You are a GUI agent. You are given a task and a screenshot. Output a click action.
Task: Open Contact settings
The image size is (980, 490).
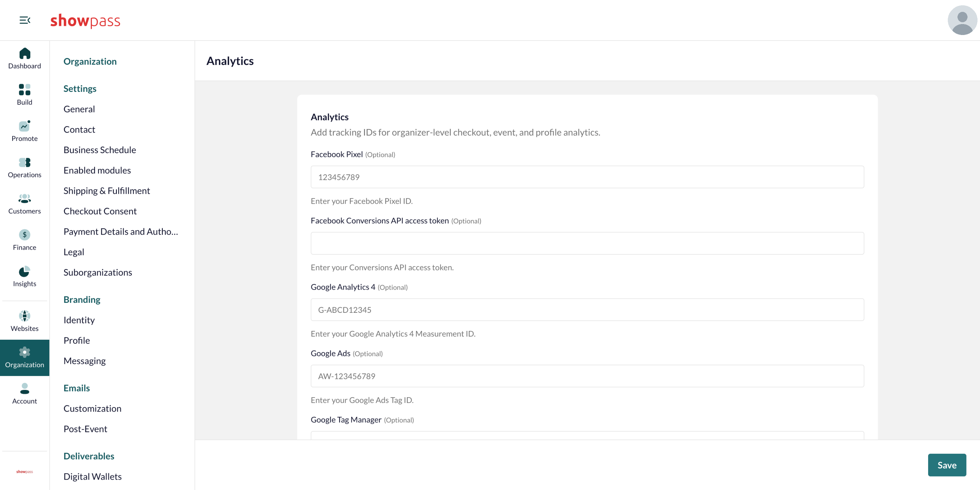[x=79, y=129]
